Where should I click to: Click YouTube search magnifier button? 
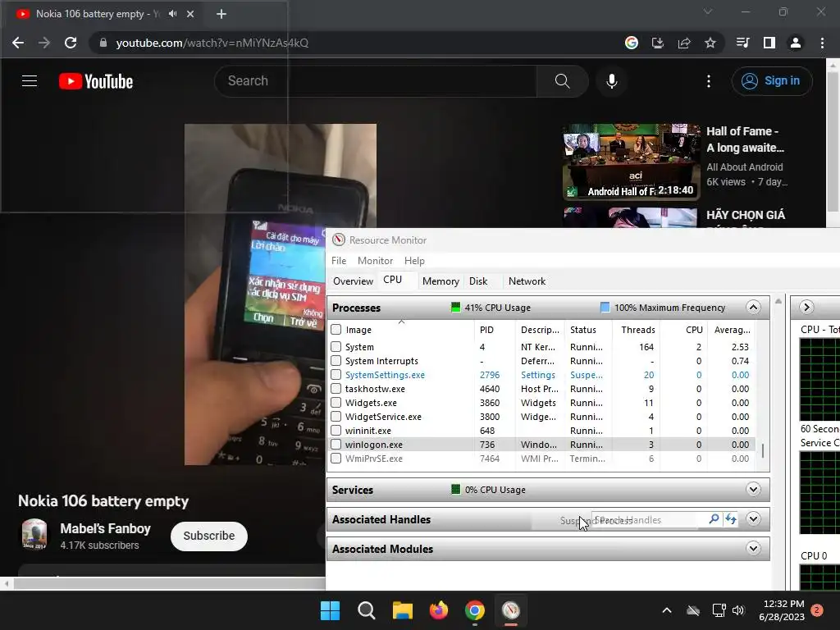(x=563, y=81)
